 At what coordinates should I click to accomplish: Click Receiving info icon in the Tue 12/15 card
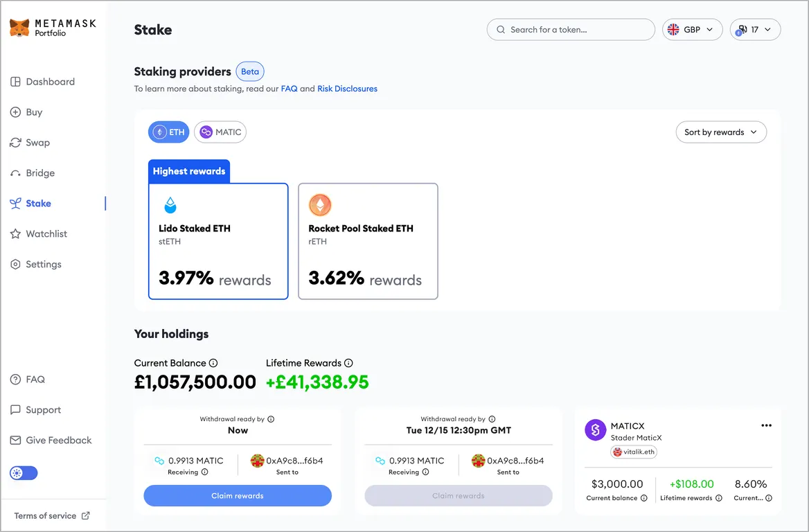pyautogui.click(x=426, y=472)
